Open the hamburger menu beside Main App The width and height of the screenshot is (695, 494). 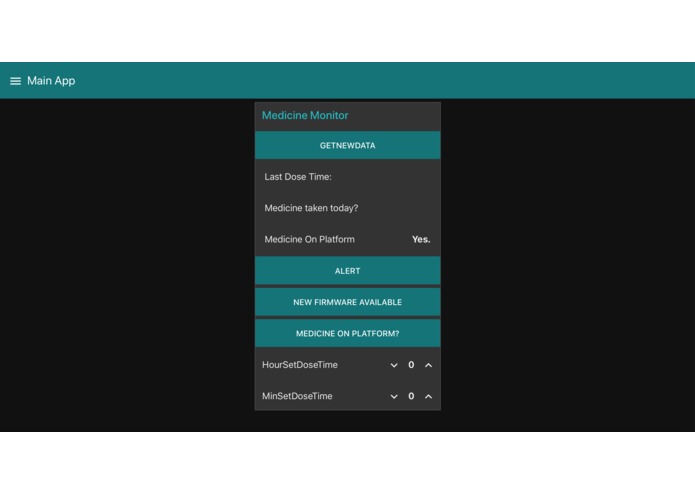[16, 81]
